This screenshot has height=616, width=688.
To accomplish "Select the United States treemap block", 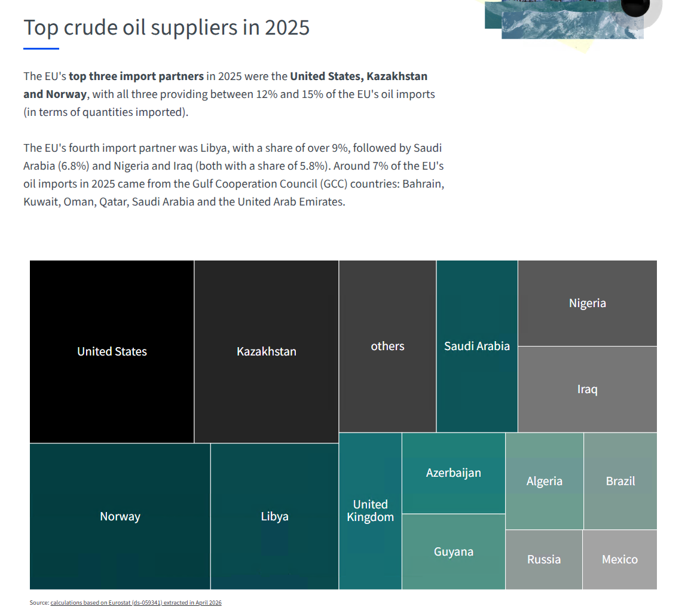I will (x=112, y=352).
